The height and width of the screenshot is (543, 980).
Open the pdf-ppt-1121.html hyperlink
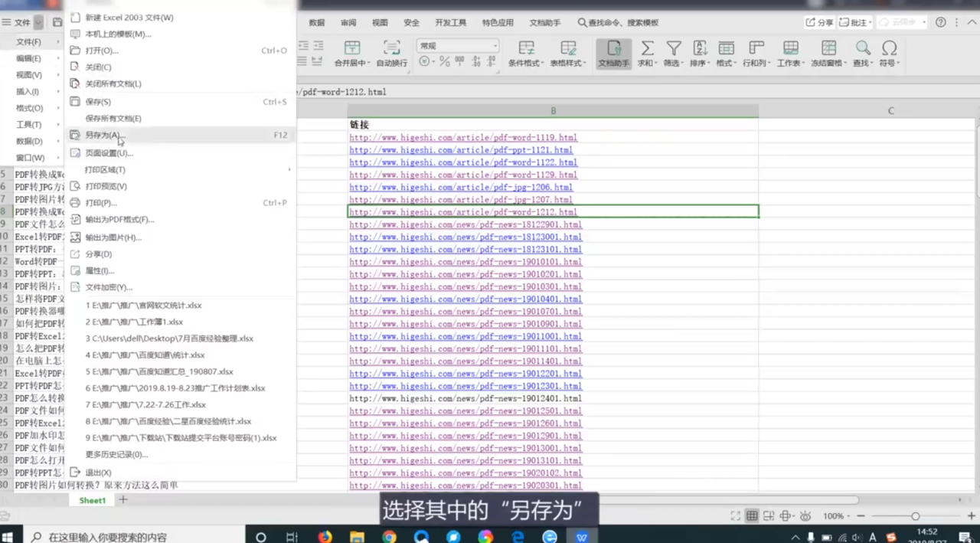461,150
